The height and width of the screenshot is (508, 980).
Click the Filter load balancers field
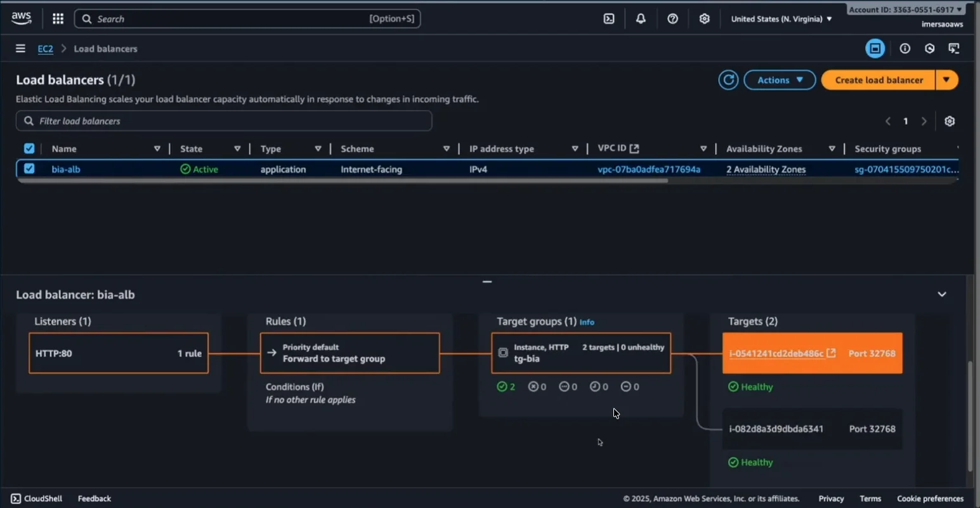click(224, 120)
